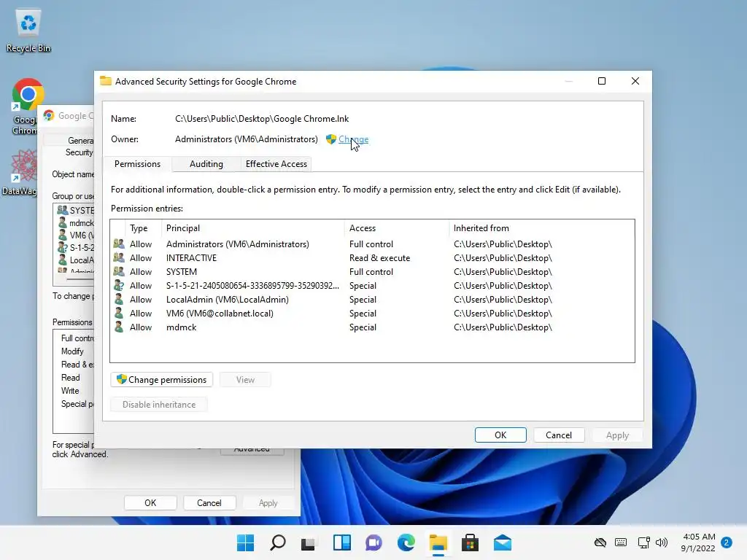Click the cloud sync tray icon

[x=600, y=542]
